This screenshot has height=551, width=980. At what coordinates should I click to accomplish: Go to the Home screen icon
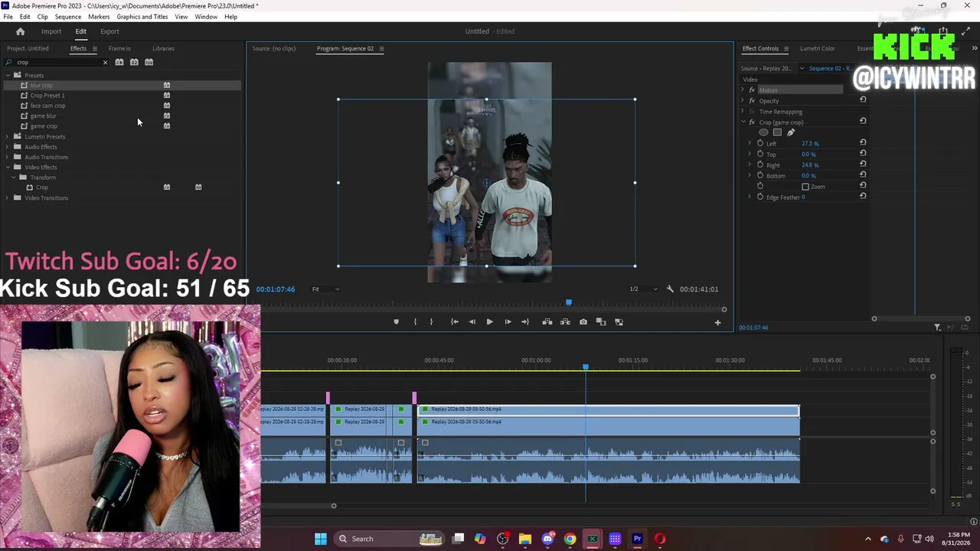pos(20,31)
